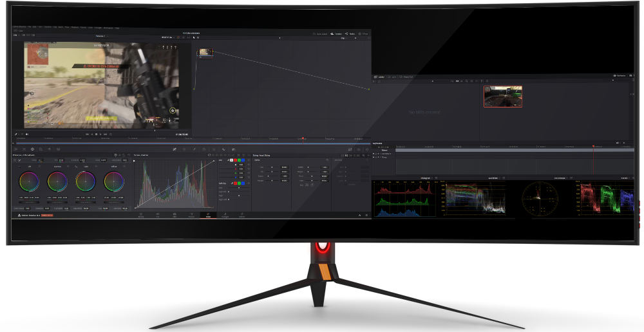Screen dimensions: 644x332
Task: Click the Stop button in viewer transport
Action: [x=96, y=134]
